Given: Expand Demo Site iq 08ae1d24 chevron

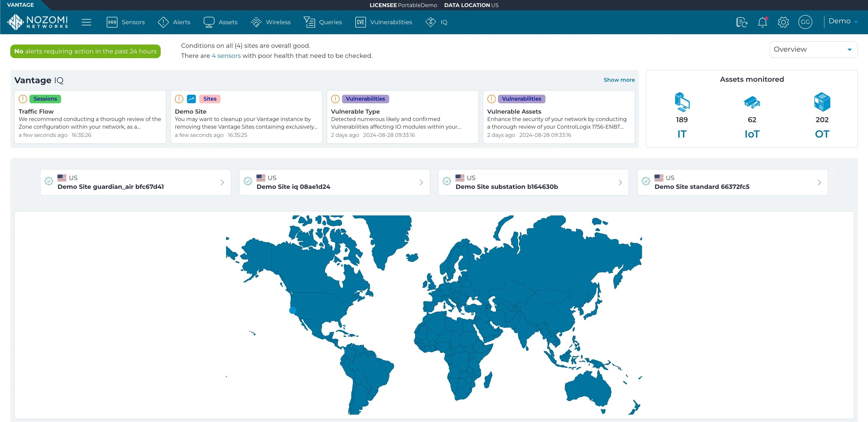Looking at the screenshot, I should [x=421, y=182].
